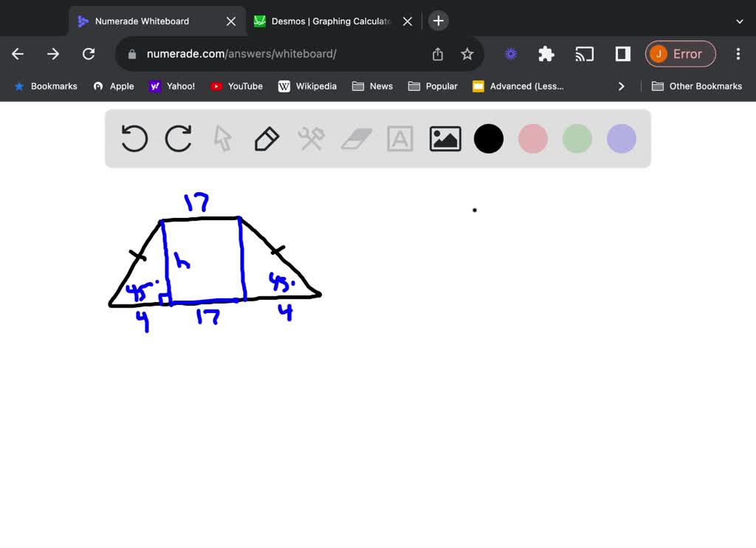756x548 pixels.
Task: Click the Error profile button
Action: click(680, 53)
